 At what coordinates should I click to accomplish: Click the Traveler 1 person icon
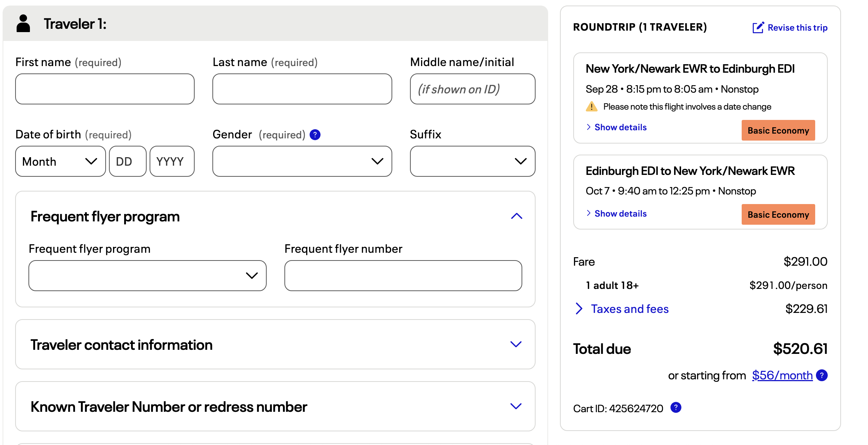pos(23,24)
